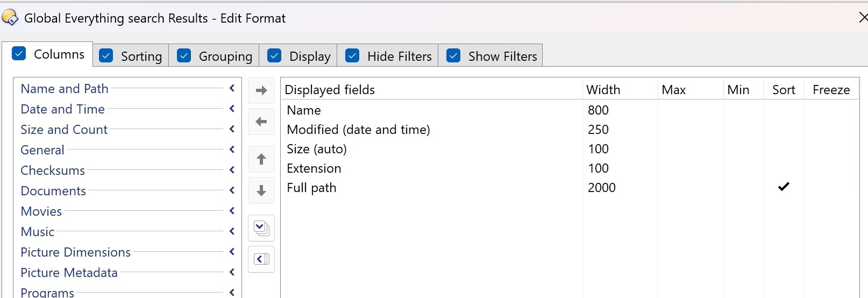Image resolution: width=868 pixels, height=298 pixels.
Task: Toggle the Hide Filters checkbox
Action: pos(352,56)
